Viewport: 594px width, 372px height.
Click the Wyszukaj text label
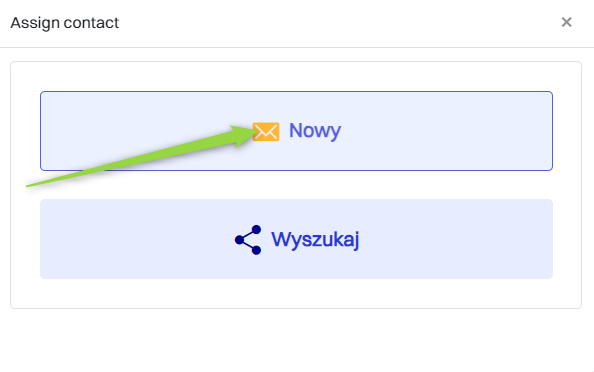315,239
